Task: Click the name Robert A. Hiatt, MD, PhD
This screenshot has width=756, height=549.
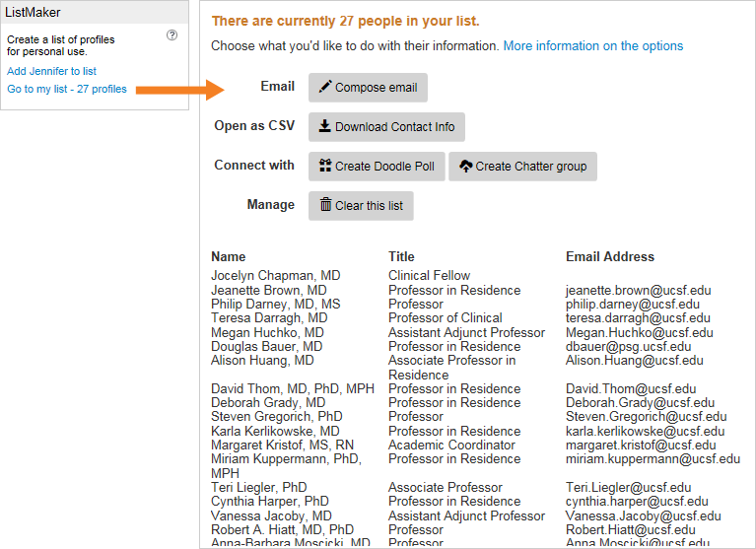Action: click(283, 529)
